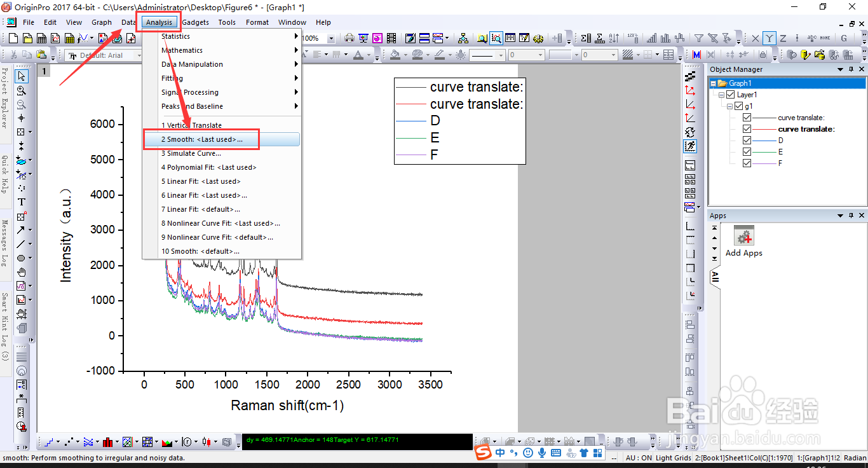The width and height of the screenshot is (868, 468).
Task: Open the Gadgets menu
Action: [x=195, y=22]
